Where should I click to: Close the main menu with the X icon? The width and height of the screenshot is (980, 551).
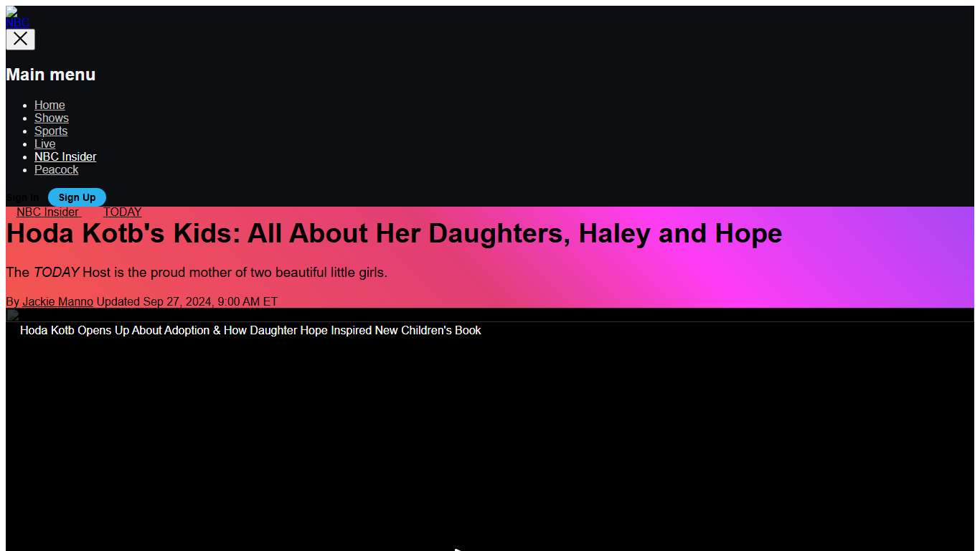point(20,39)
